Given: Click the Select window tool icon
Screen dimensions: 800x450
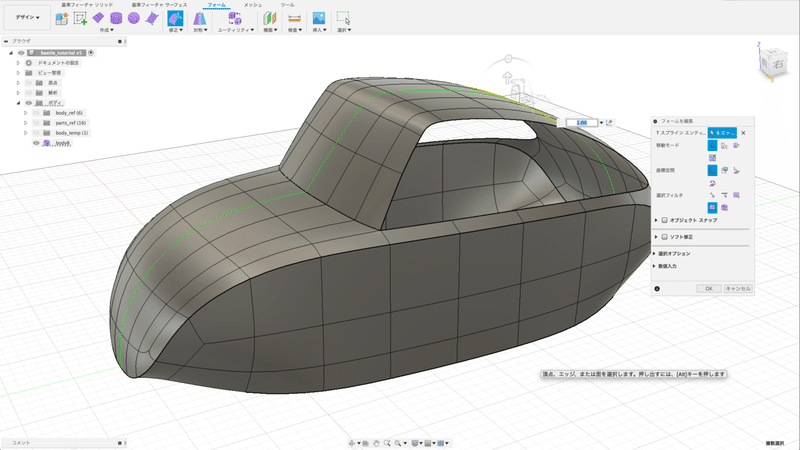Looking at the screenshot, I should 343,19.
